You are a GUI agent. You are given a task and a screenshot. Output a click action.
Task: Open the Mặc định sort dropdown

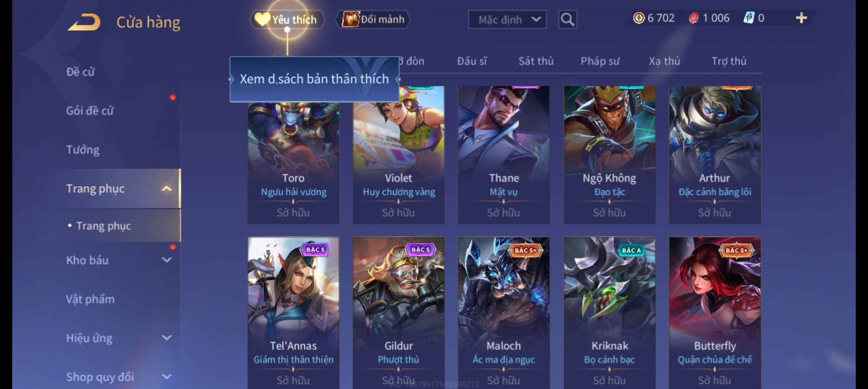point(507,19)
